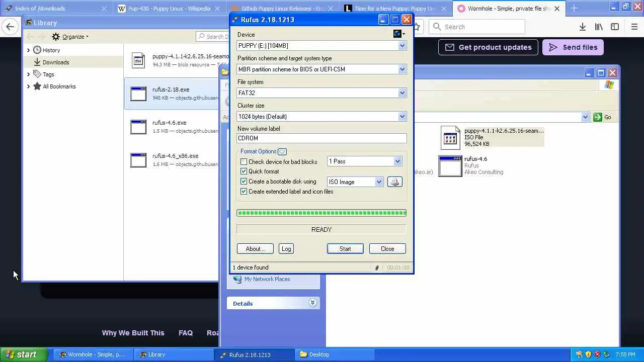Click the rufus-4.6.exe file icon in Library
The image size is (644, 362).
point(138,127)
